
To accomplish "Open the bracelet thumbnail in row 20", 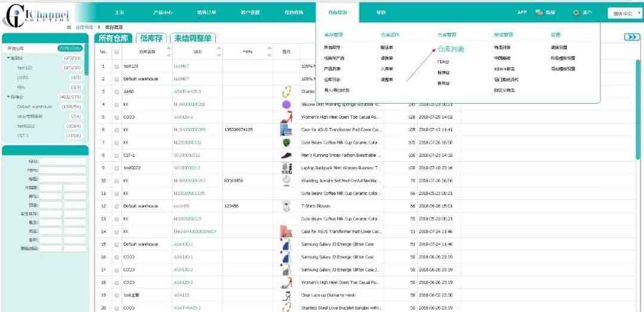I will pyautogui.click(x=286, y=307).
